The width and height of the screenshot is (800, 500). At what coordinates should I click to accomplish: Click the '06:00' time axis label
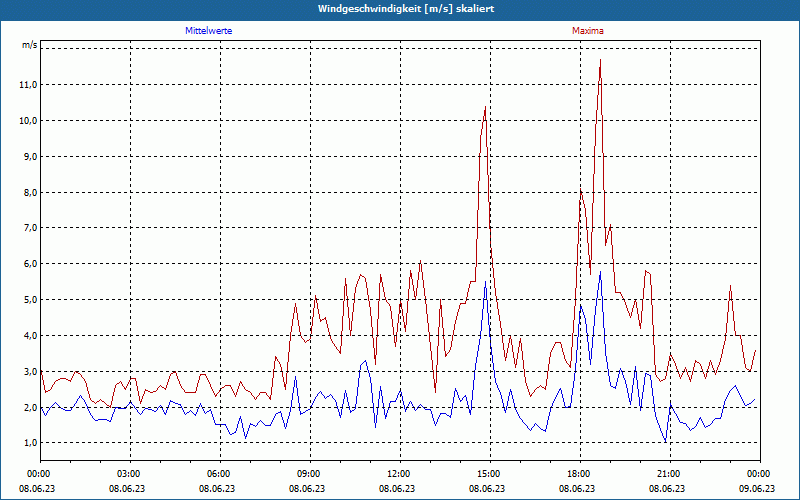point(220,474)
